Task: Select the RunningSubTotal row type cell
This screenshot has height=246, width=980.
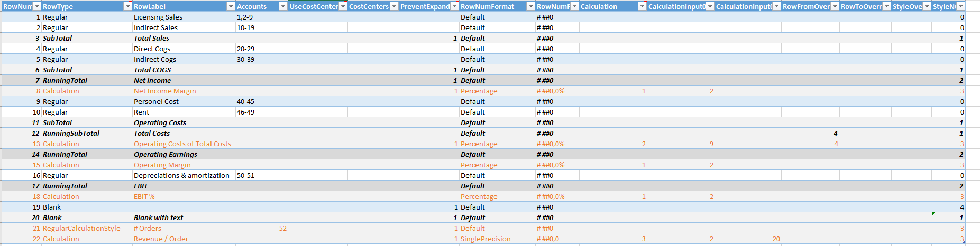Action: coord(86,133)
